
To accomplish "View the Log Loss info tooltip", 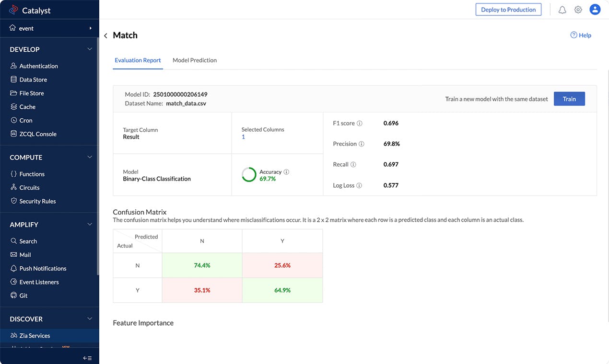I will (359, 185).
